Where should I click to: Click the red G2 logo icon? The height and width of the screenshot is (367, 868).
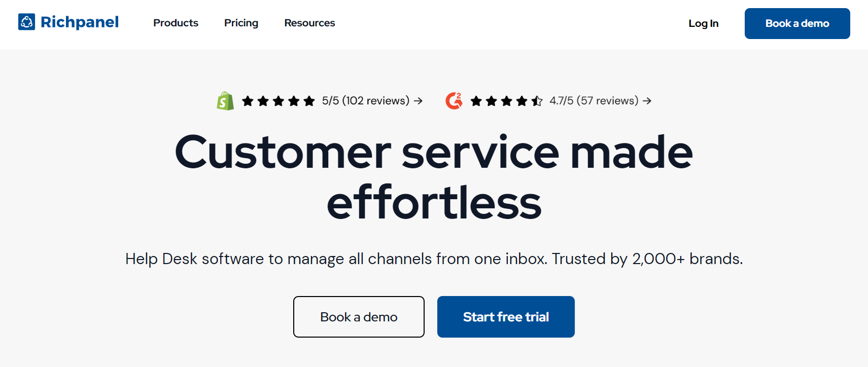454,101
